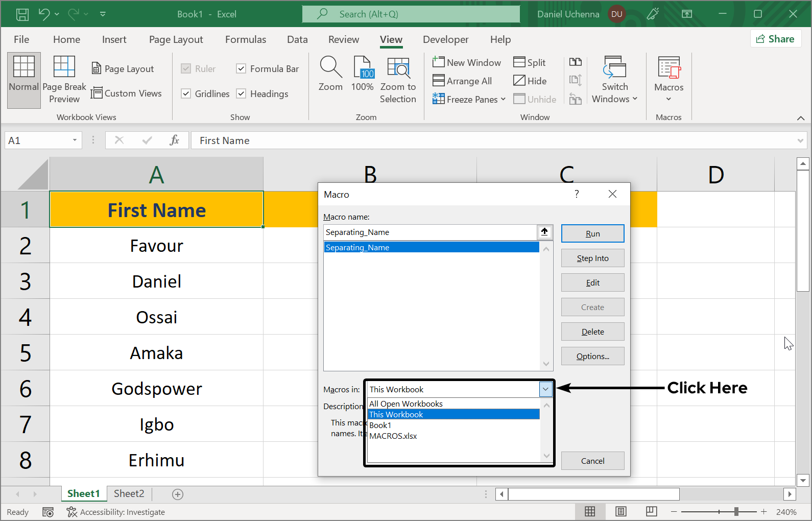Switch to the Developer ribbon tab
The image size is (812, 521).
click(445, 39)
